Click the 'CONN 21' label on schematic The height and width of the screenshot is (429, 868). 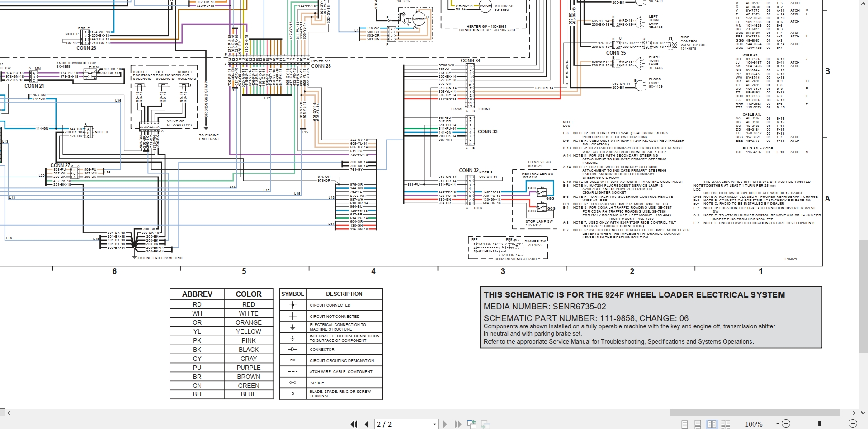(34, 86)
